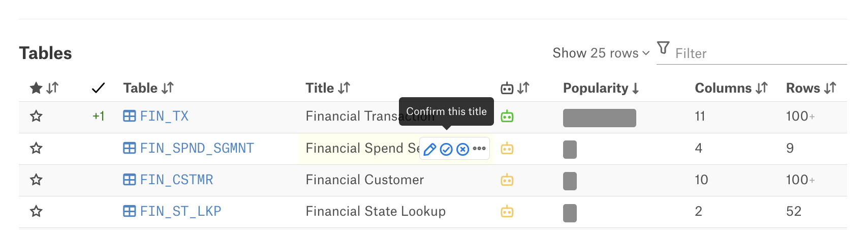
Task: Click the FIN_TX popularity bar
Action: [x=600, y=118]
